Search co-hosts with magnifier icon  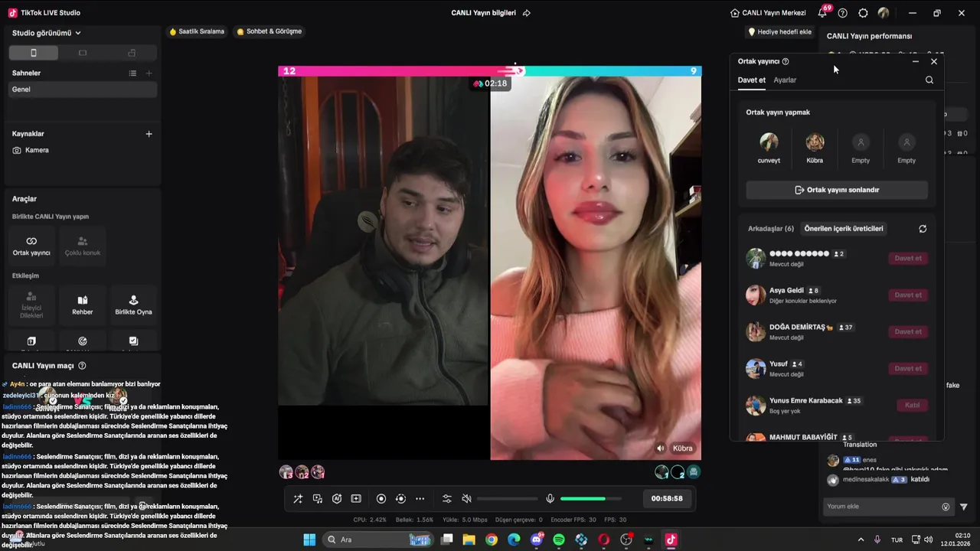point(929,80)
